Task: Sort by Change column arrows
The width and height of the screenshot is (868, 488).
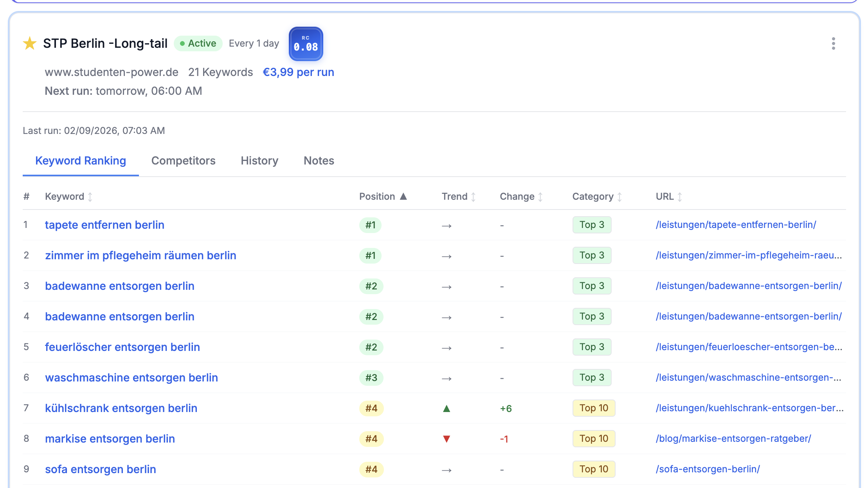Action: [x=540, y=197]
